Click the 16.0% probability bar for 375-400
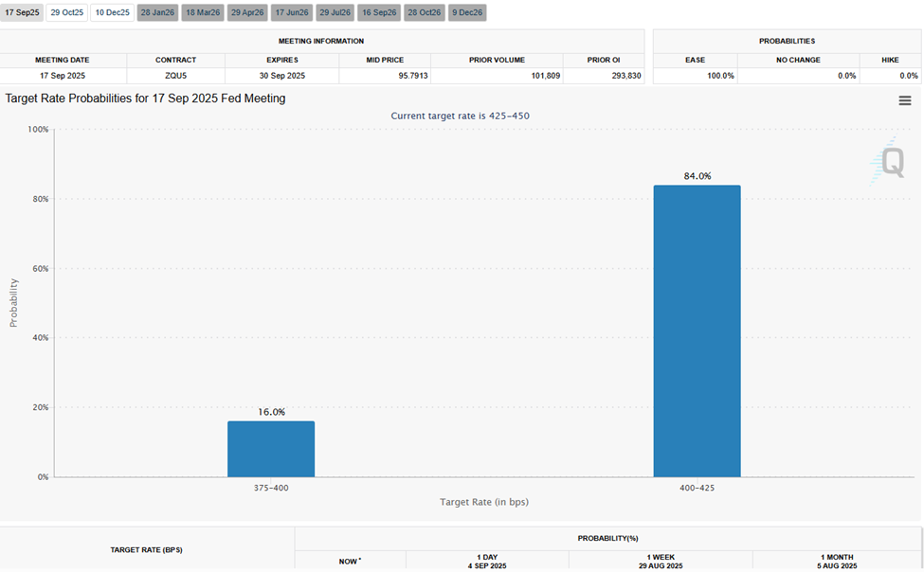Viewport: 924px width, 572px height. [271, 450]
